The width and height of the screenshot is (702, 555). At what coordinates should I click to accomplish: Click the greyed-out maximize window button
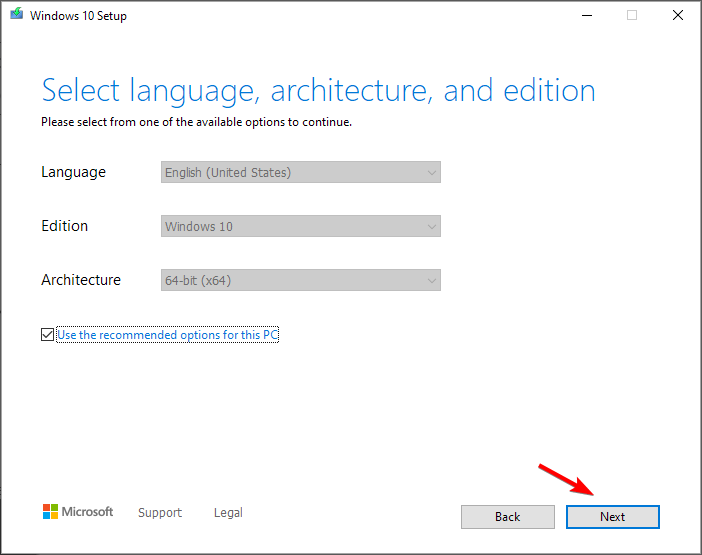(632, 15)
